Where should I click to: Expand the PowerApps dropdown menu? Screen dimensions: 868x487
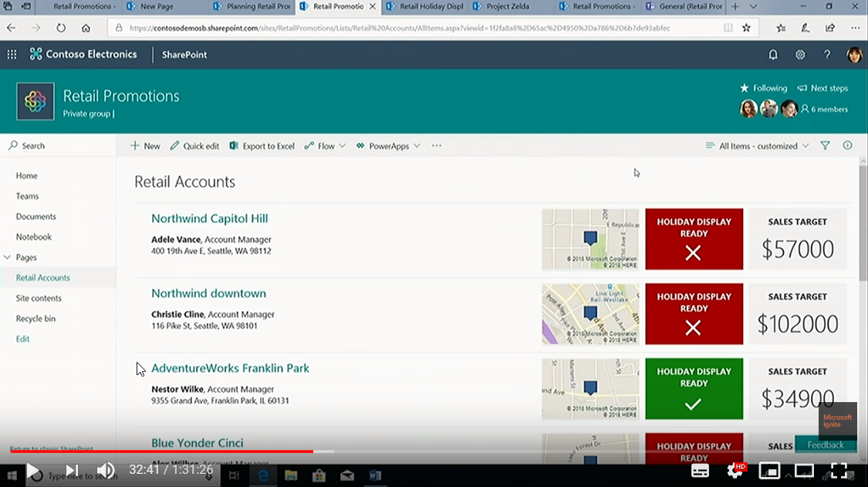[x=388, y=146]
